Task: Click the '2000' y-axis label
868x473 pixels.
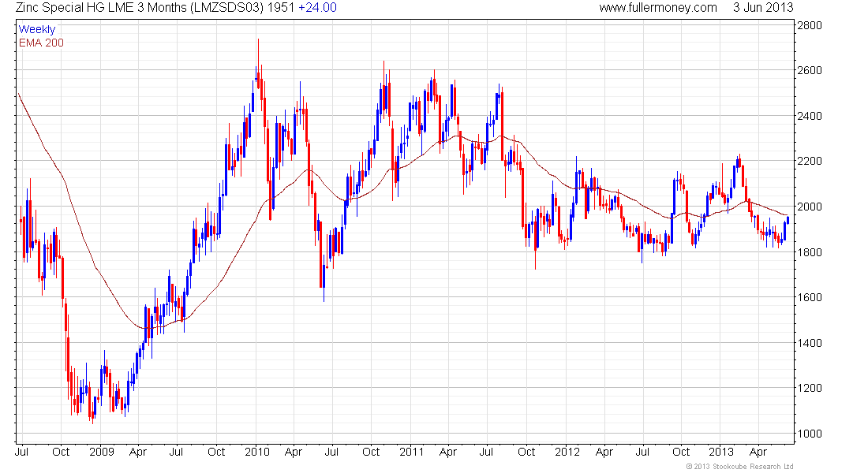Action: click(809, 207)
